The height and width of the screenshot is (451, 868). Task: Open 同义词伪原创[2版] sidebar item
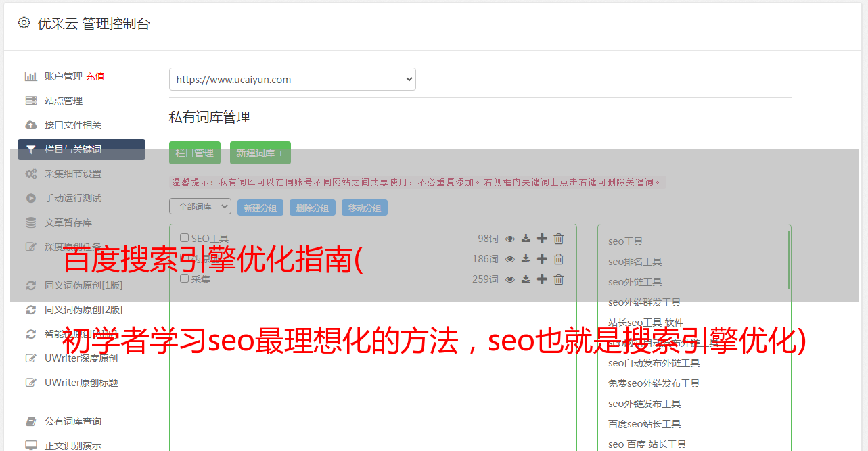pyautogui.click(x=84, y=310)
